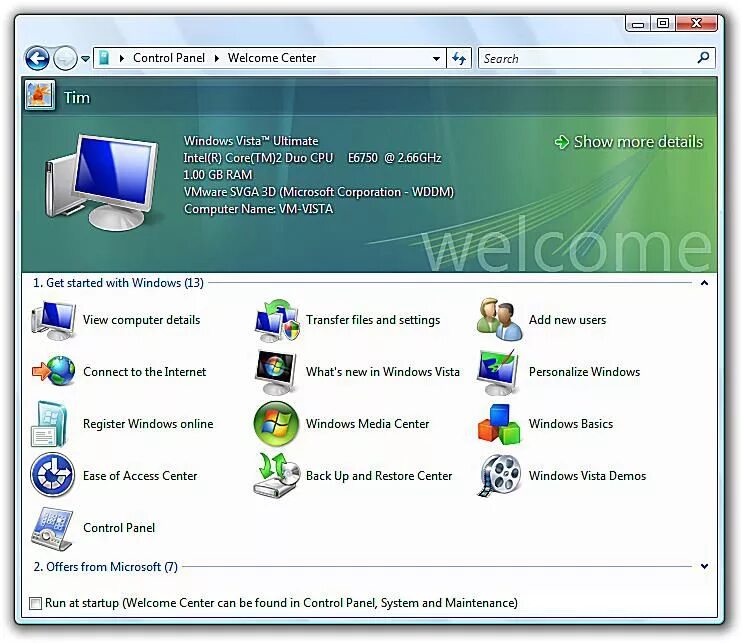
Task: Click the What's new in Windows Vista label
Action: coord(383,372)
